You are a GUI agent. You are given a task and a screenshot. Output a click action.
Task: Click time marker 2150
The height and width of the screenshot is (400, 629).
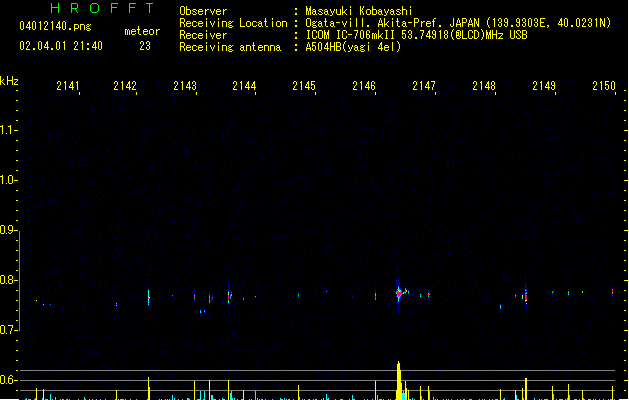pos(604,86)
